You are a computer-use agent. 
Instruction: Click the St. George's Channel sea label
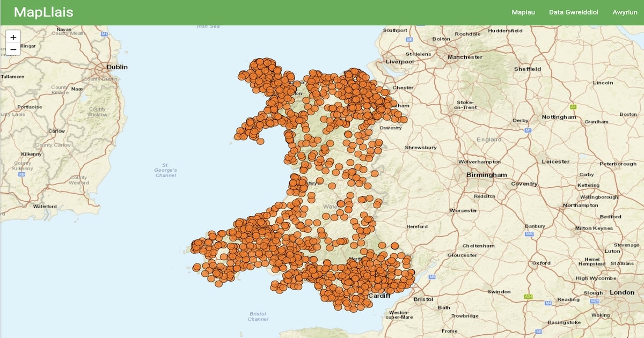[166, 170]
